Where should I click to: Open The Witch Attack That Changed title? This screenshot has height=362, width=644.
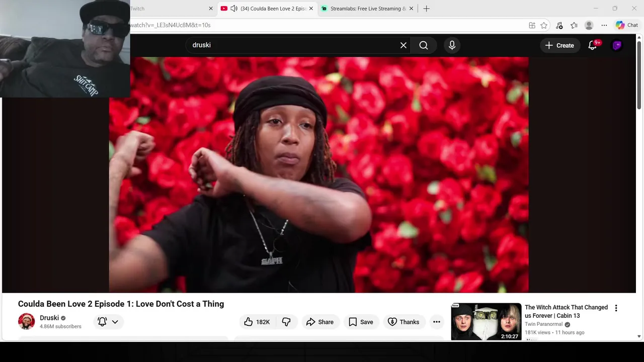566,311
